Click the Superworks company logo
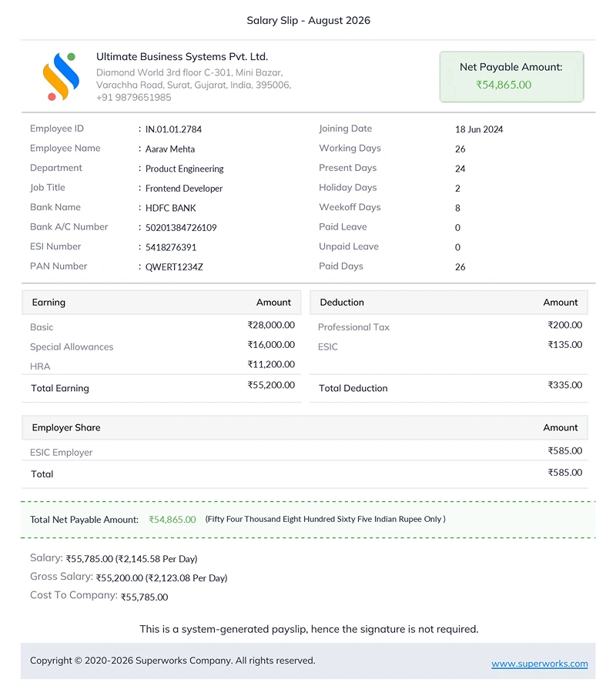Screen dimensions: 616x696 tap(62, 76)
